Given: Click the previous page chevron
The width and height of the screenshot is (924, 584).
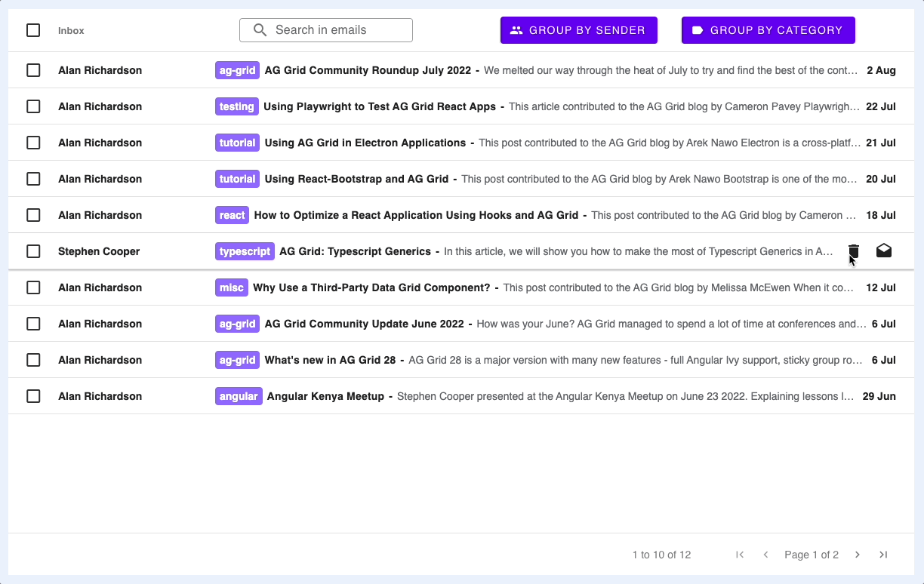Looking at the screenshot, I should (x=765, y=554).
